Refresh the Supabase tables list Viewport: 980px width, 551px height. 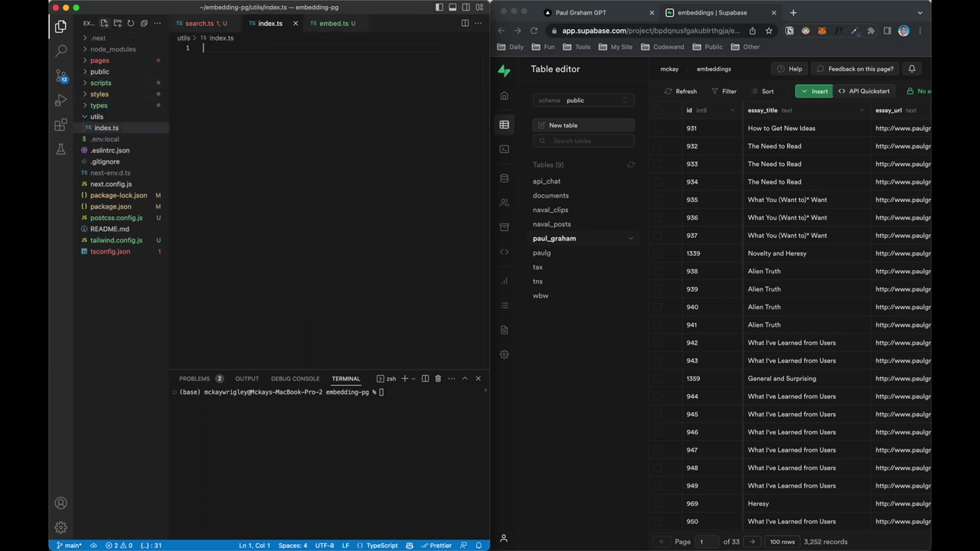tap(631, 165)
